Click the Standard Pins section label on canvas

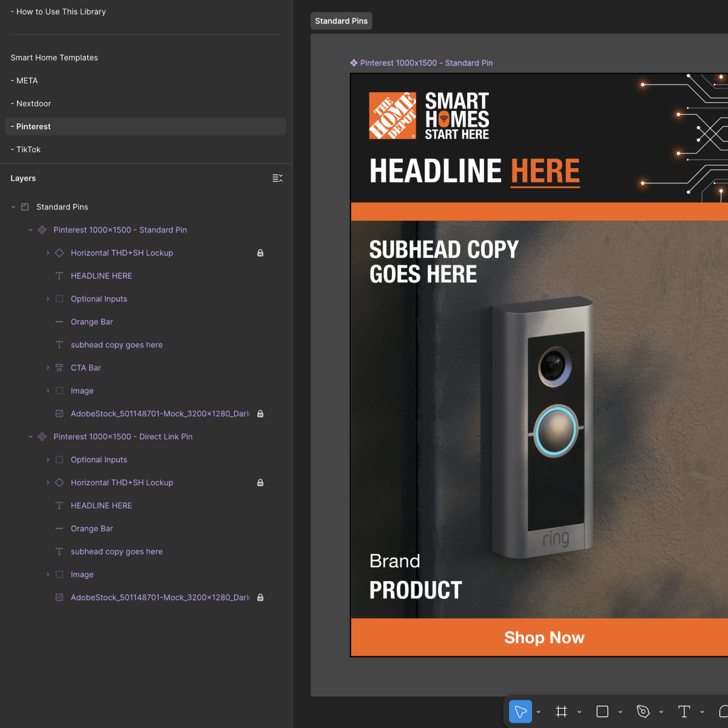click(342, 21)
